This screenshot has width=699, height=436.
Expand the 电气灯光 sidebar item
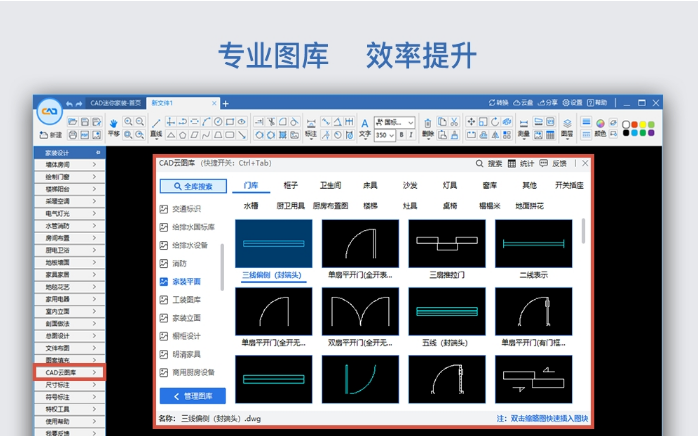point(70,214)
